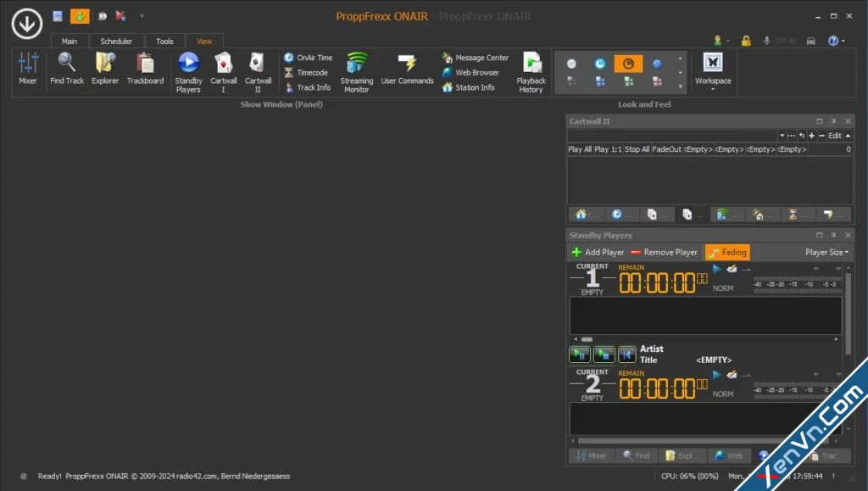Click the lock icon in title area
Image resolution: width=868 pixels, height=491 pixels.
pos(746,41)
